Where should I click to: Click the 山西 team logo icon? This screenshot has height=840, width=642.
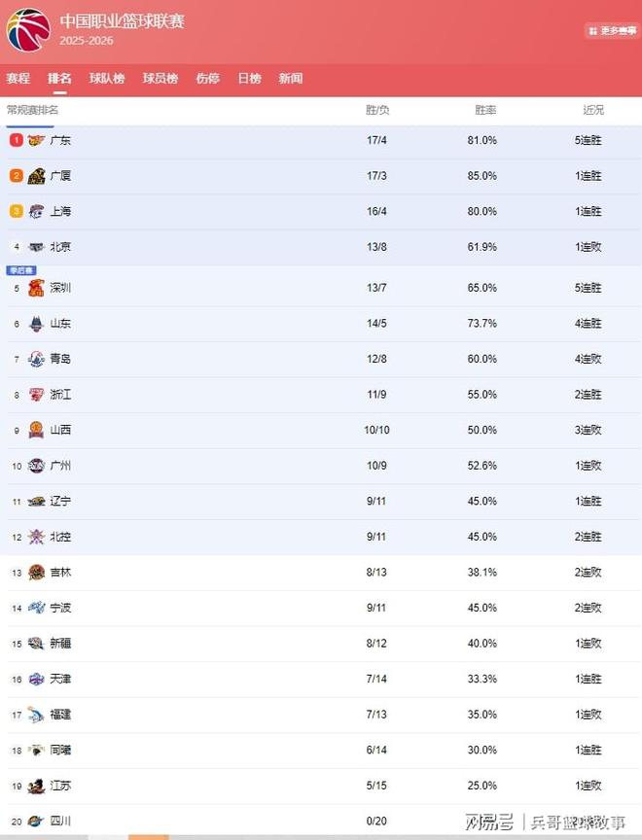click(36, 430)
